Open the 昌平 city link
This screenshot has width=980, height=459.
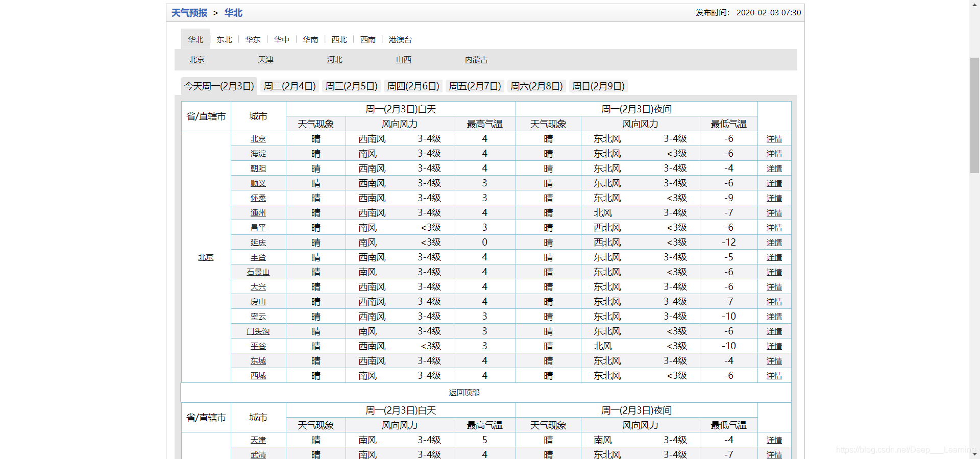pos(258,228)
